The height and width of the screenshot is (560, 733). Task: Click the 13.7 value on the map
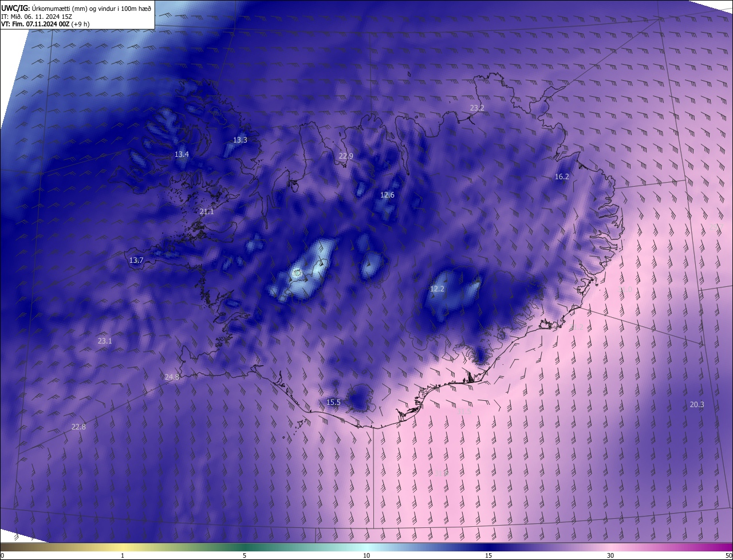coord(136,260)
